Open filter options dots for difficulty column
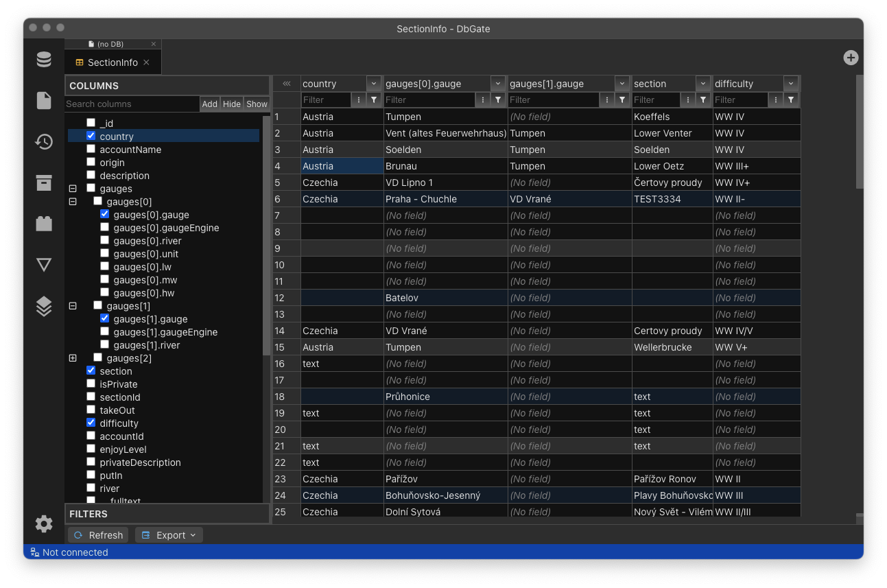 coord(776,100)
